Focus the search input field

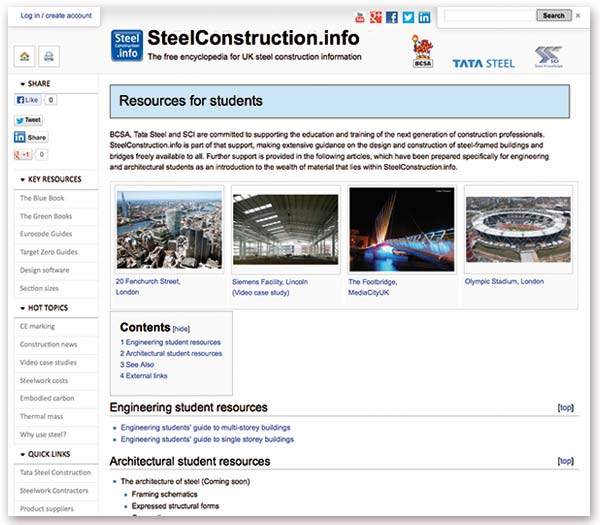(x=489, y=16)
